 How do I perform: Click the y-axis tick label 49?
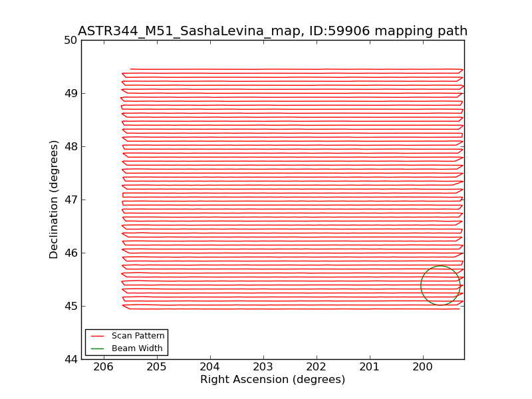pyautogui.click(x=70, y=93)
